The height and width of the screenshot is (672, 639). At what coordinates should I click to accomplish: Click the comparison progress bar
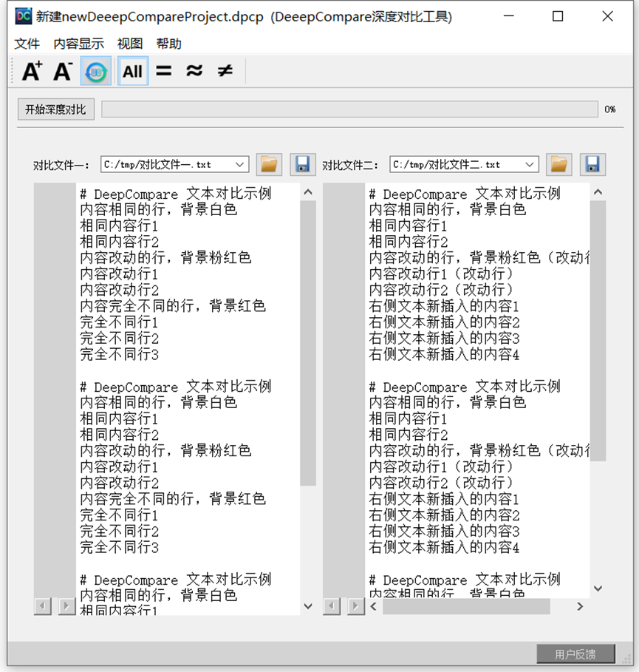click(x=349, y=109)
